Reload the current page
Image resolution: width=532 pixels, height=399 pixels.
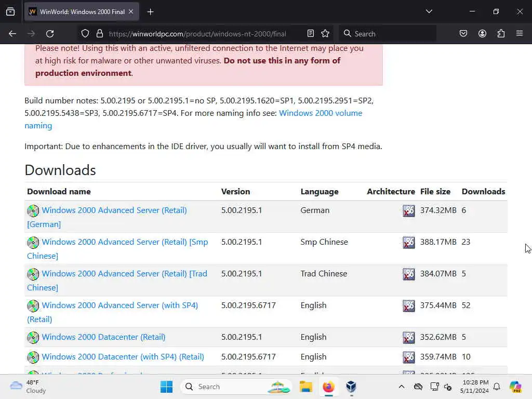(x=50, y=34)
